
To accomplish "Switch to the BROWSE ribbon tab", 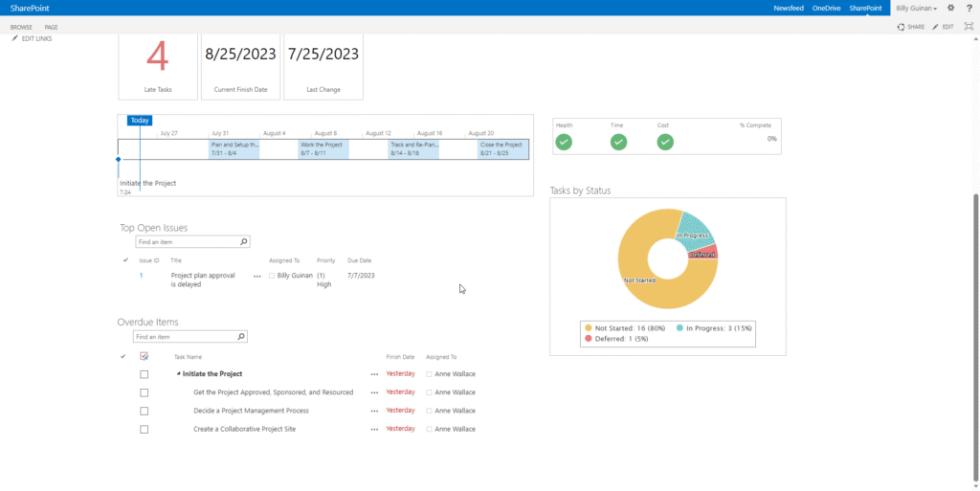I will pyautogui.click(x=22, y=27).
